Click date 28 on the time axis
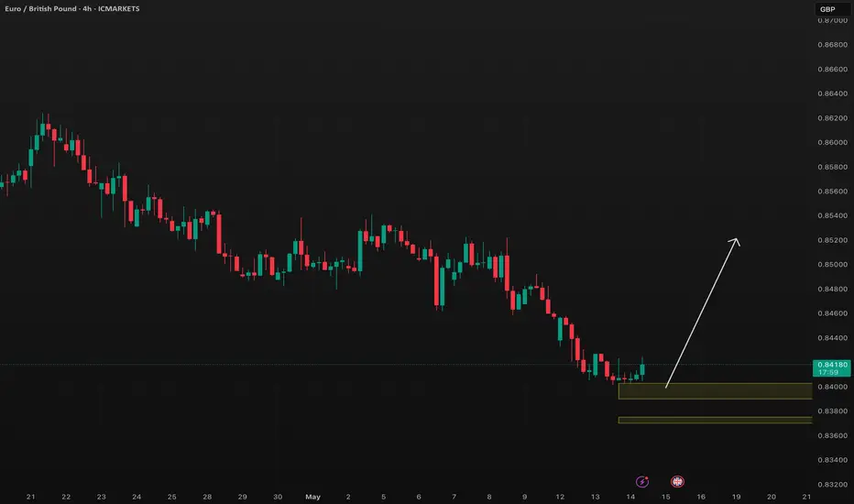 pos(207,497)
